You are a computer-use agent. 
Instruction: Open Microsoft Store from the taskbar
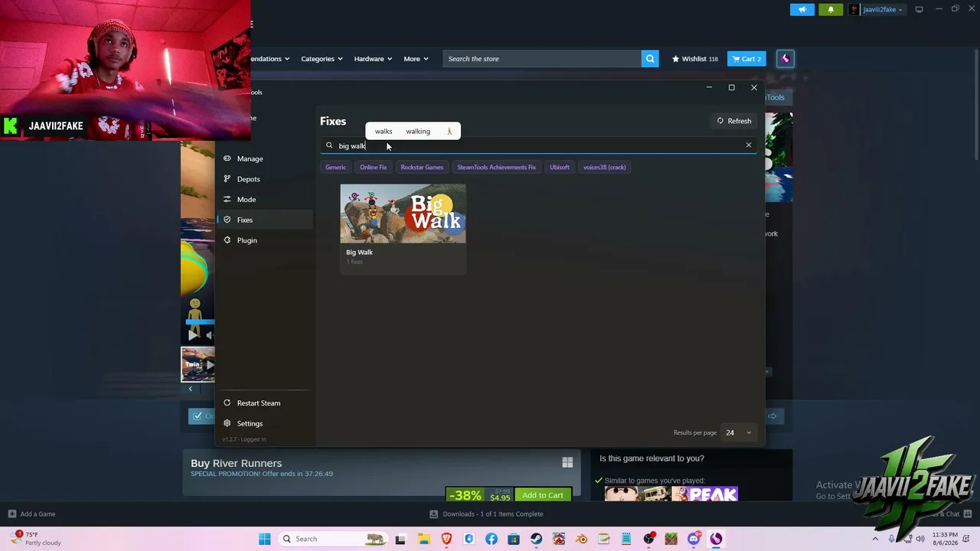pos(514,539)
